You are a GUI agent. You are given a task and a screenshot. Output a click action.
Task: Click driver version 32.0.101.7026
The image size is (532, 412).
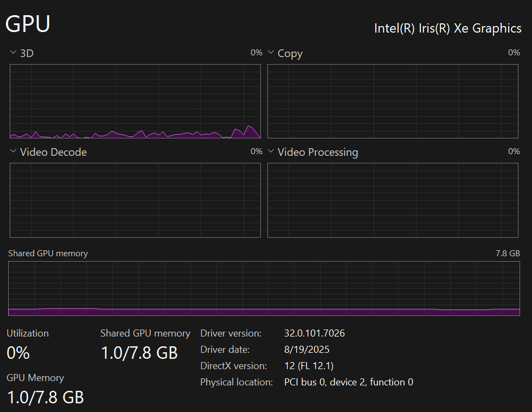click(x=315, y=333)
